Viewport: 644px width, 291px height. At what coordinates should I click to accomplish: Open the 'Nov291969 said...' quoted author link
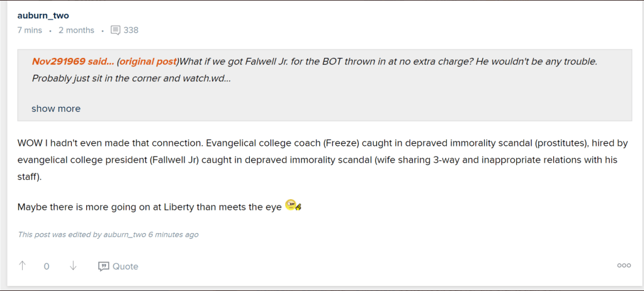pyautogui.click(x=73, y=62)
